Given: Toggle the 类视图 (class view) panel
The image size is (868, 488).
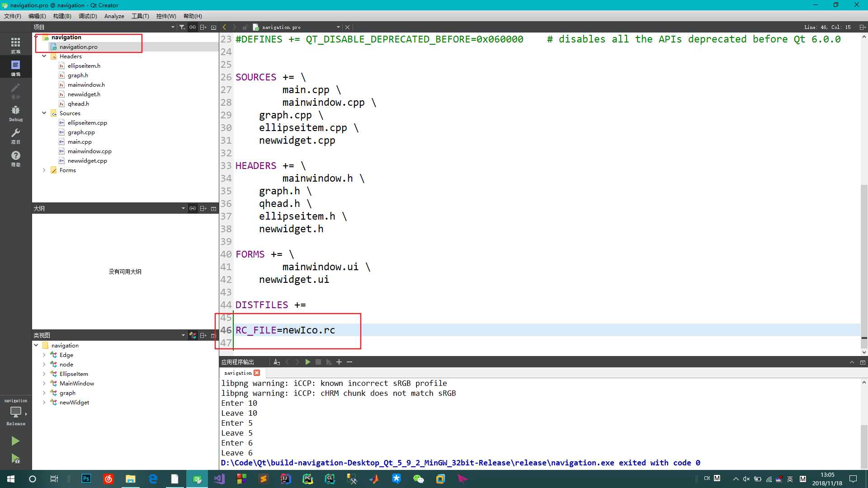Looking at the screenshot, I should (213, 335).
